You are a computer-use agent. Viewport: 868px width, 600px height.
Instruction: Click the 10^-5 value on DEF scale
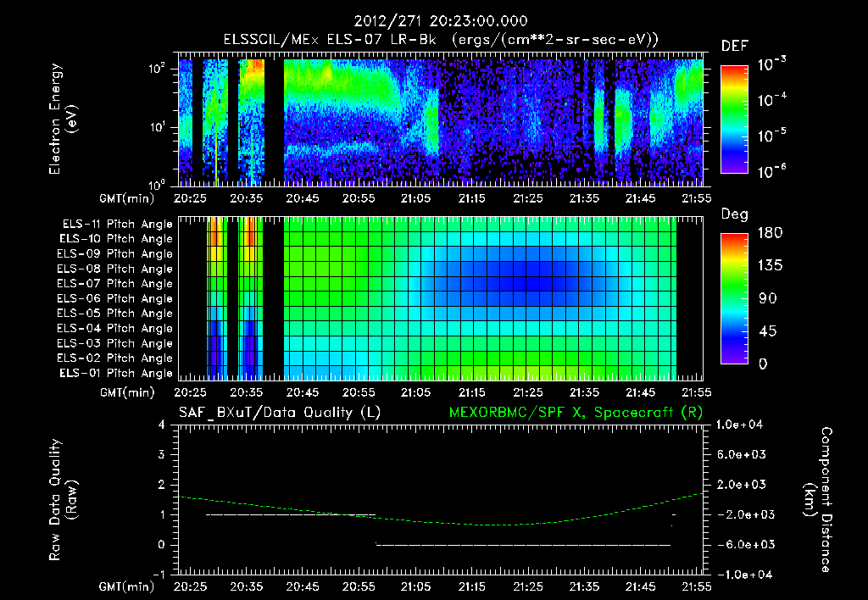click(x=771, y=136)
